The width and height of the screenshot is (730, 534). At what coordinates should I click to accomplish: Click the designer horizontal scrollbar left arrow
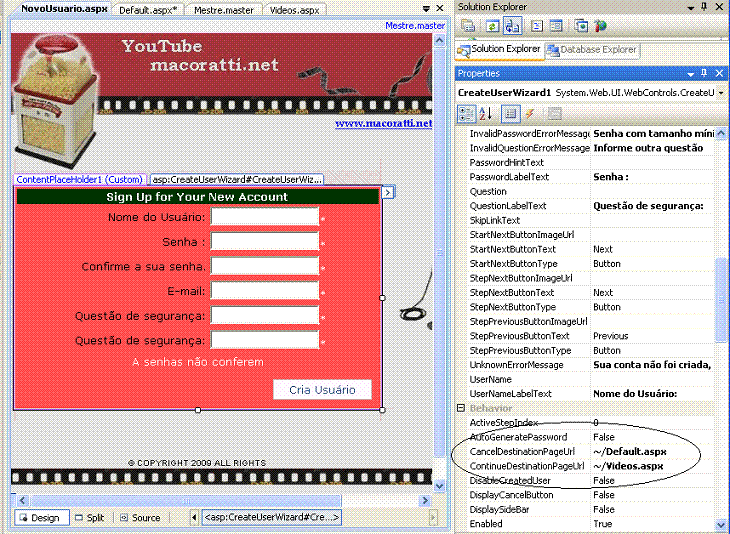tap(22, 500)
